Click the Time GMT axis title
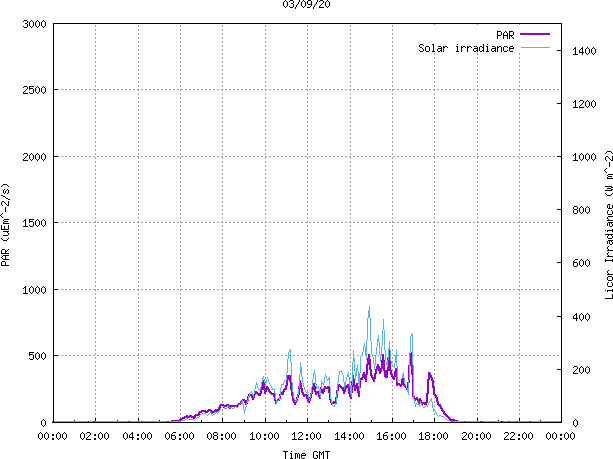This screenshot has width=613, height=459. click(306, 454)
